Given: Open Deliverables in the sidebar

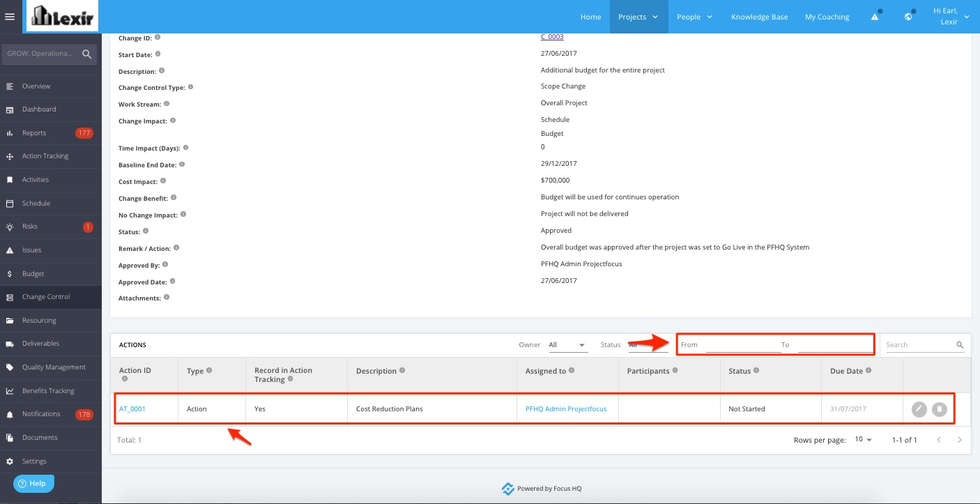Looking at the screenshot, I should 51,344.
